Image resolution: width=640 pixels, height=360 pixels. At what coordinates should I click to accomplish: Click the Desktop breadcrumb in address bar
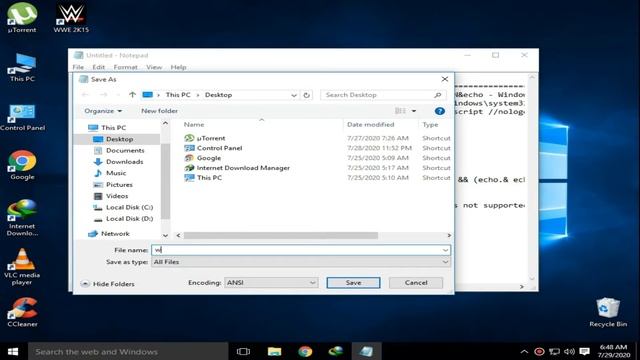pos(218,95)
